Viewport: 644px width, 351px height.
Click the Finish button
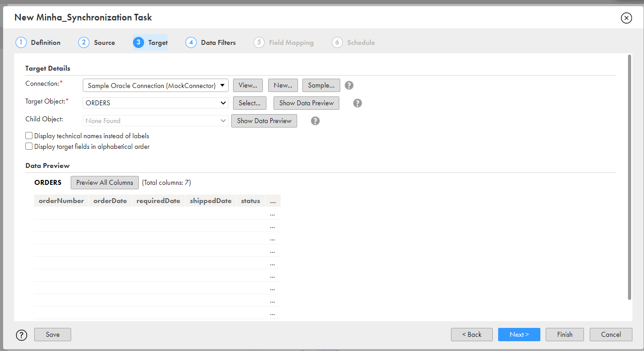565,335
